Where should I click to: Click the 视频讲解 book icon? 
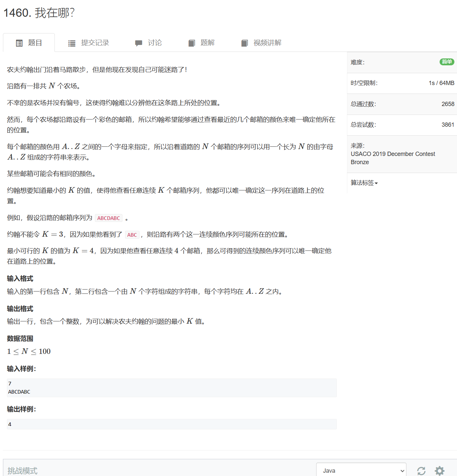(x=244, y=43)
